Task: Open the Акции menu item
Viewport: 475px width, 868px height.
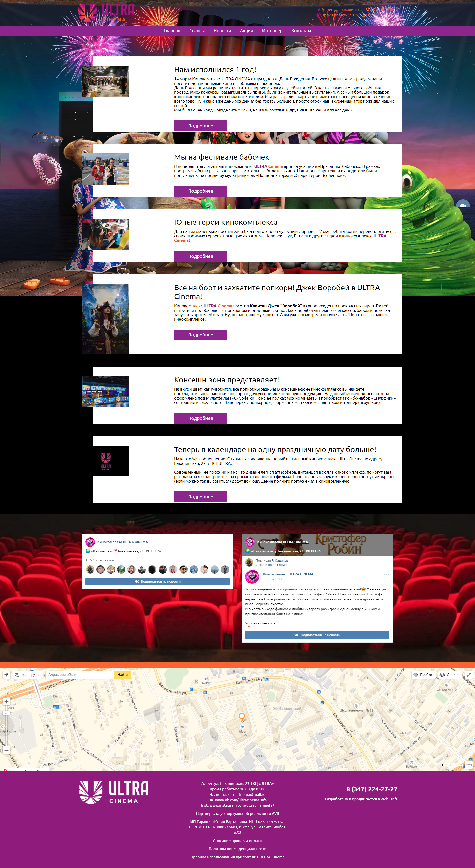Action: [x=246, y=31]
